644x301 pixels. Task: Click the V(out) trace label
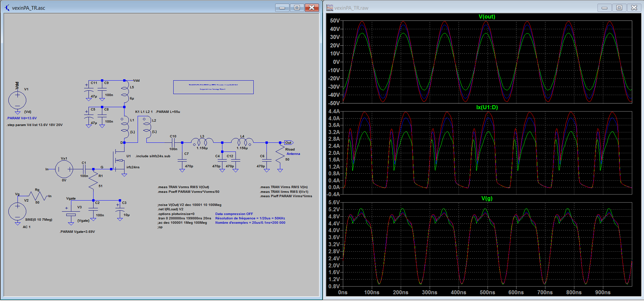487,17
